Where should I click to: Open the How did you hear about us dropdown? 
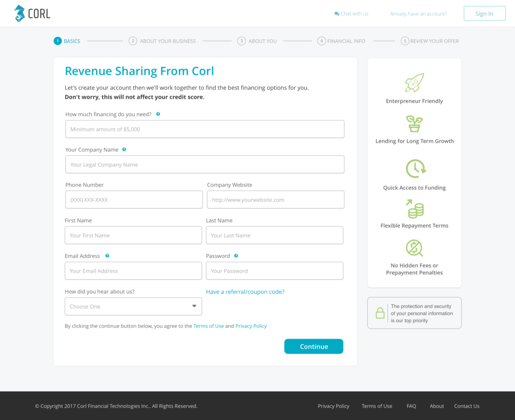pos(133,306)
